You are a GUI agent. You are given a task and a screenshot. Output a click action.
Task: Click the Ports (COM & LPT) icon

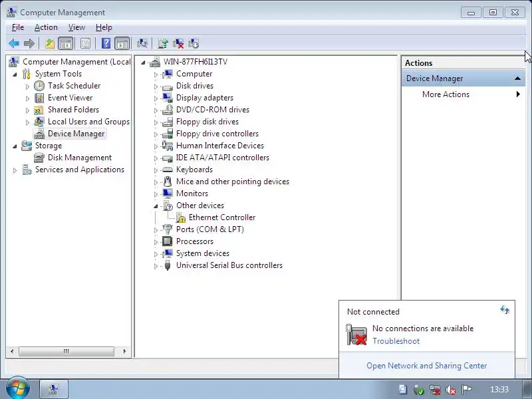[168, 229]
